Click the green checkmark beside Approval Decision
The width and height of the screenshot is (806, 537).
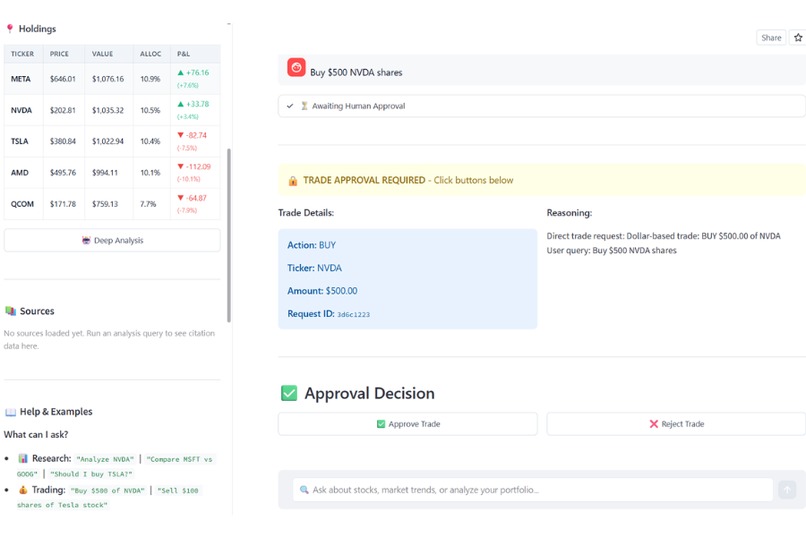289,393
